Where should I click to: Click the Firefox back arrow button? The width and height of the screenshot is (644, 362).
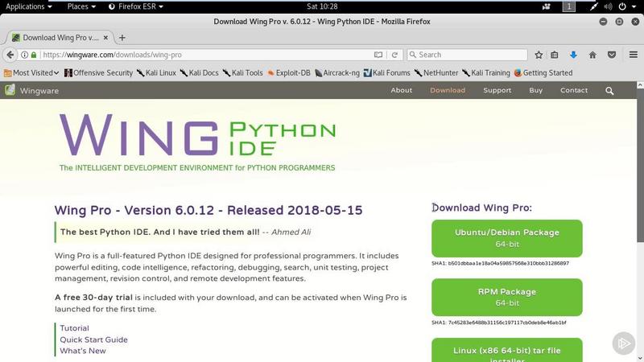tap(10, 55)
